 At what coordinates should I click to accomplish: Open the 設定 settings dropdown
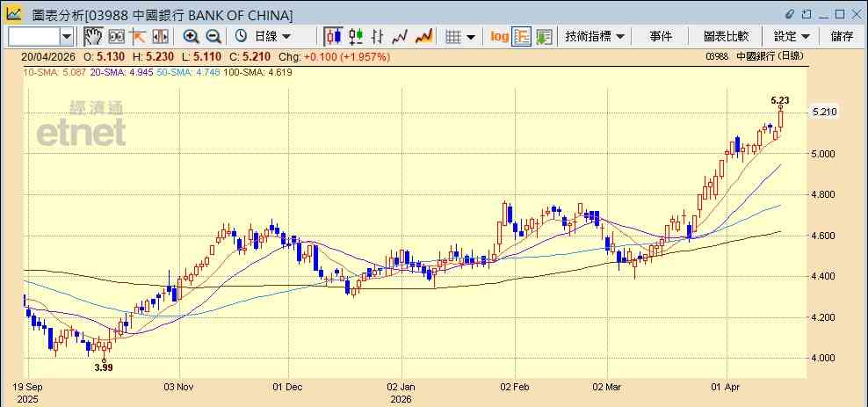coord(792,37)
